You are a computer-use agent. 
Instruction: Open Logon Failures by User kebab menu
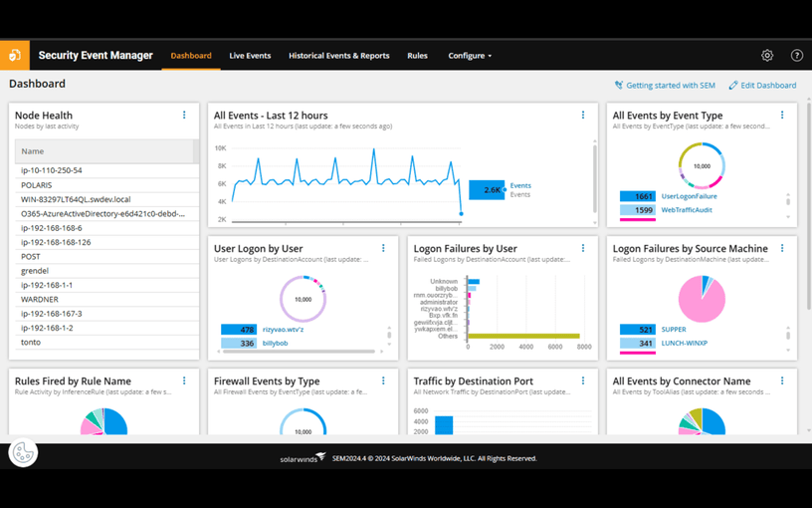pos(582,248)
